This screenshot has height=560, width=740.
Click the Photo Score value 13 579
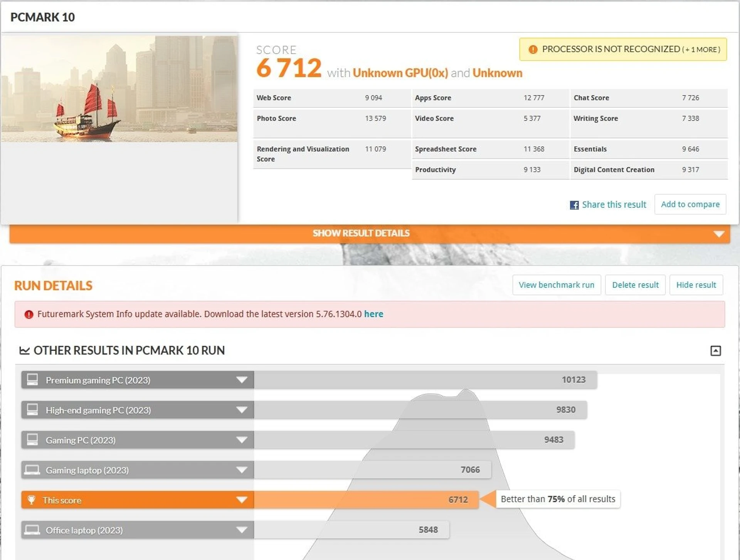pos(375,119)
